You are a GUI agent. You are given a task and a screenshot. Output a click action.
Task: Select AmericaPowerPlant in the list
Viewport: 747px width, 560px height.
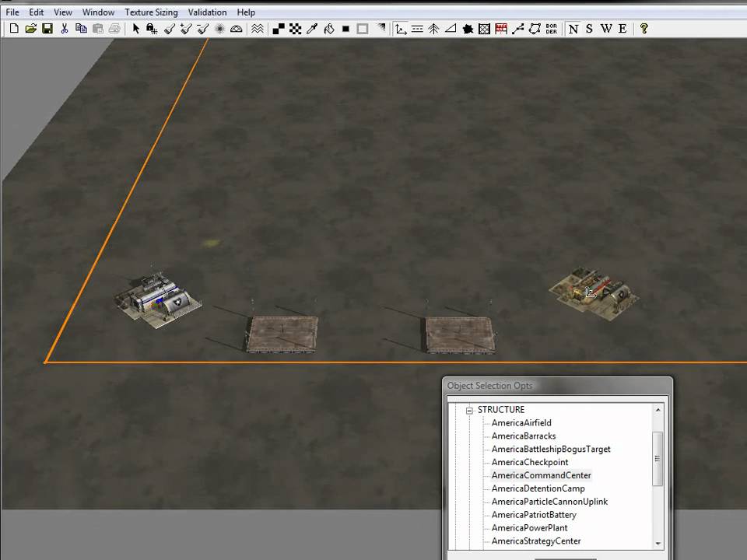pyautogui.click(x=529, y=527)
